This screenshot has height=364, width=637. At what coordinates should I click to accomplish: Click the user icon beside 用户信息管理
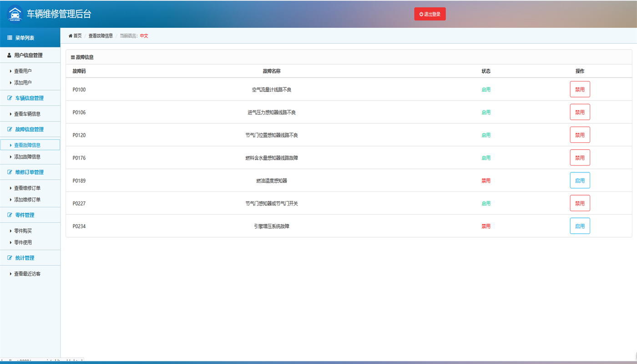pos(10,55)
